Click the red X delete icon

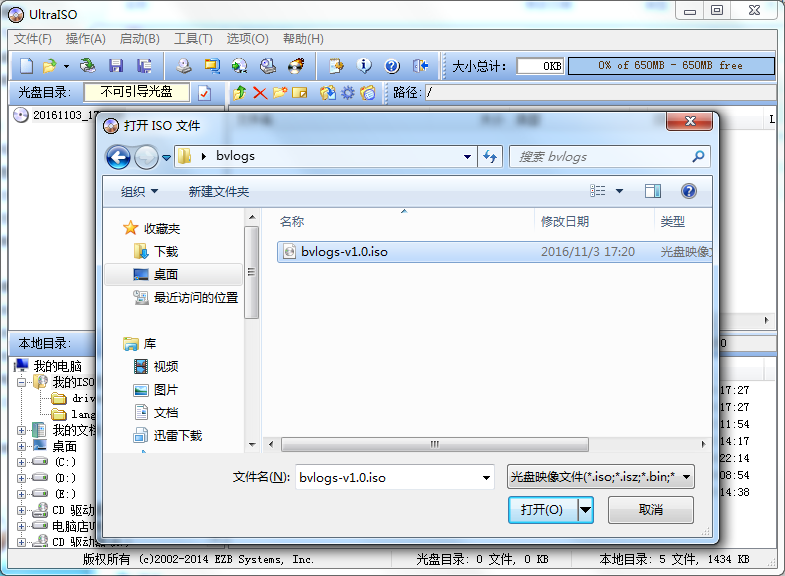tap(260, 93)
